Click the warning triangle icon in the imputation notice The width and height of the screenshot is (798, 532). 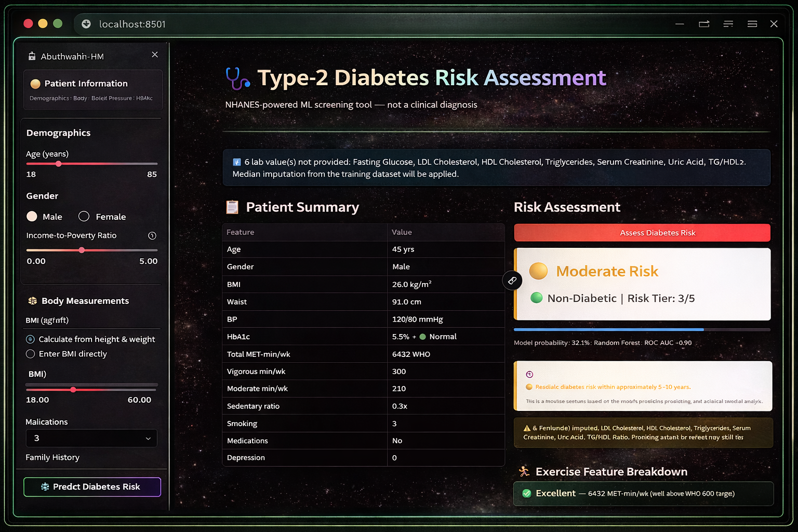coord(528,428)
